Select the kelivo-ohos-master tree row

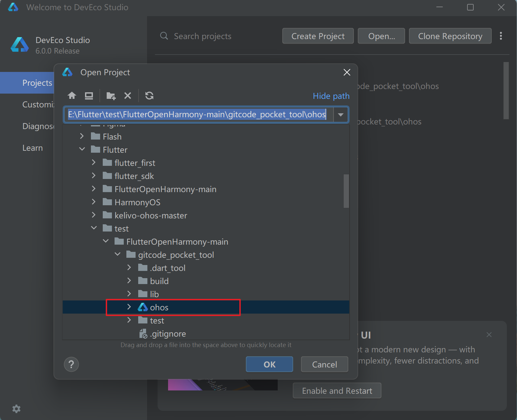click(x=206, y=215)
